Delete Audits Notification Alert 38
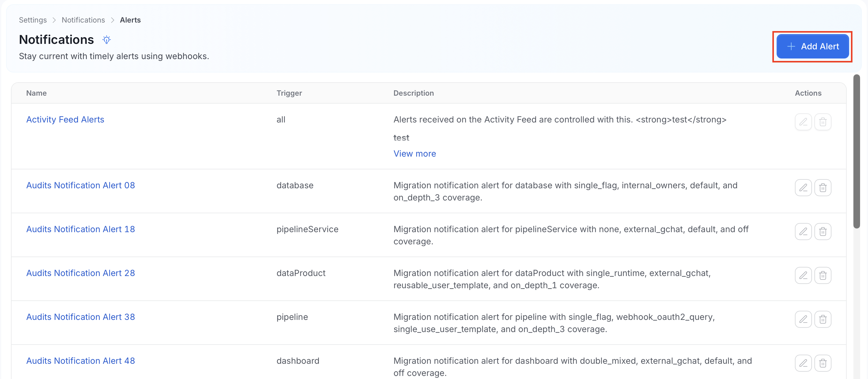The width and height of the screenshot is (868, 379). 823,319
